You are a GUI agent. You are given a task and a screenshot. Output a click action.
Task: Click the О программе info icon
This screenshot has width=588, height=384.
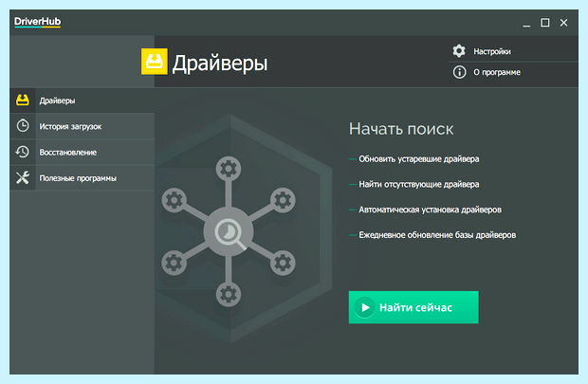point(459,72)
